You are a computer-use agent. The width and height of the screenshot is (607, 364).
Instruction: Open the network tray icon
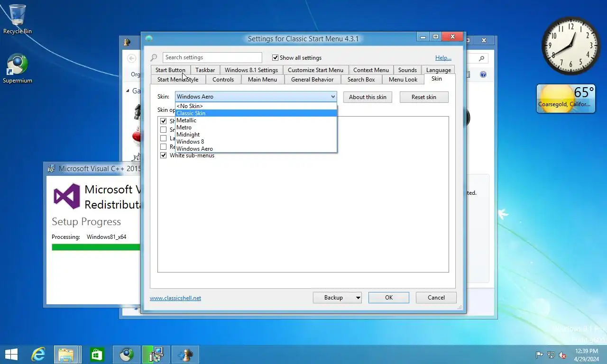[551, 355]
